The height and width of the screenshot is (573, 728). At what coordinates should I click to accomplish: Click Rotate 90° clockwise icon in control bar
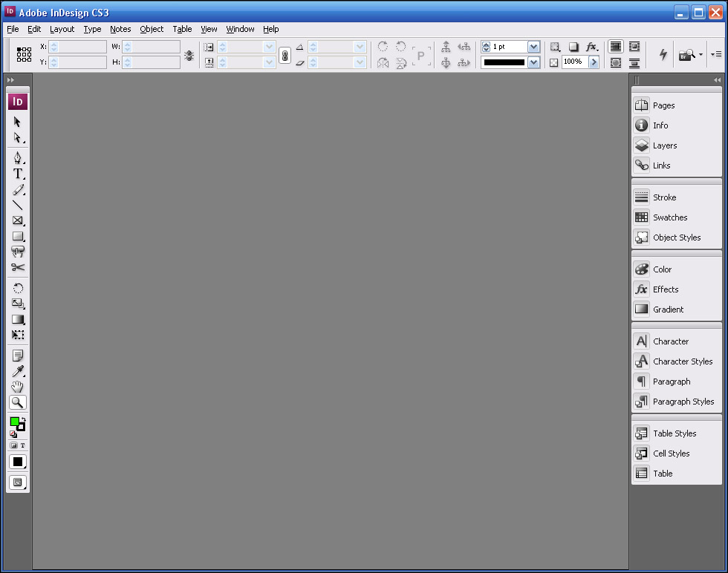pos(383,47)
